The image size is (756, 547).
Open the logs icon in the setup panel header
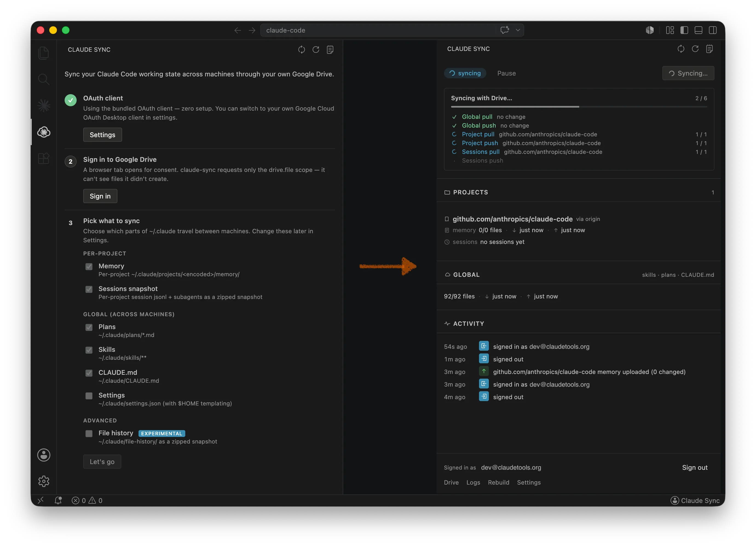click(x=330, y=50)
